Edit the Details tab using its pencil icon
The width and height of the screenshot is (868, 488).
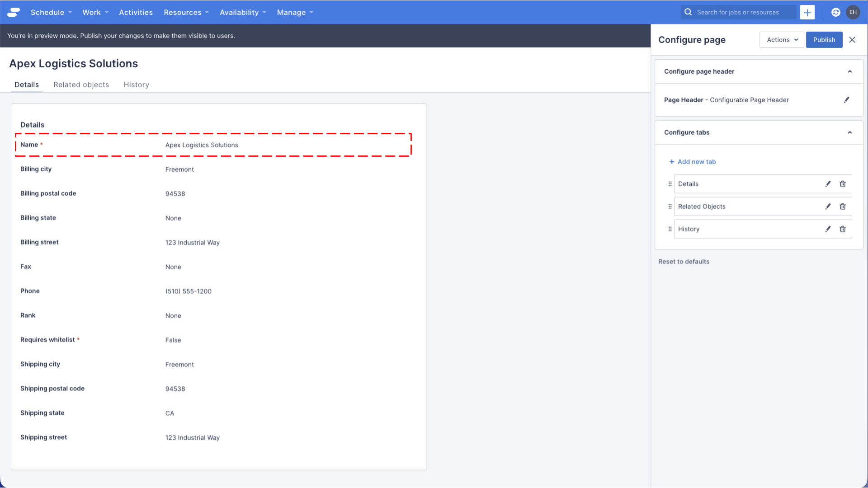pyautogui.click(x=828, y=184)
